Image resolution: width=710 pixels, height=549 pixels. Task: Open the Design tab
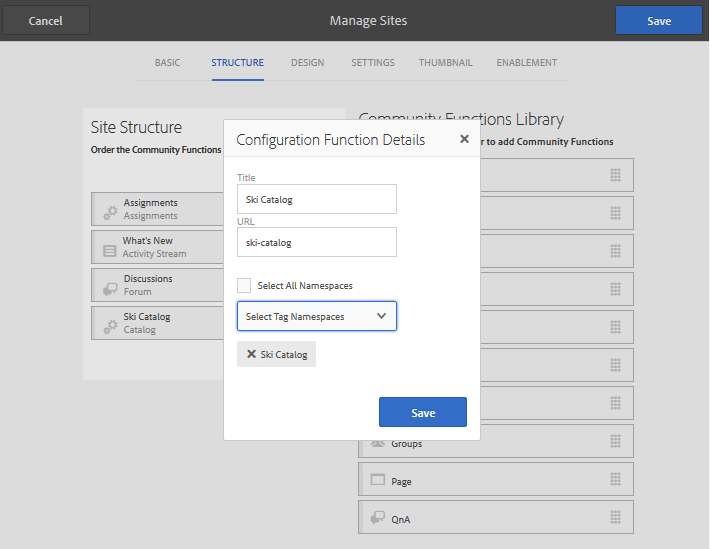tap(308, 63)
